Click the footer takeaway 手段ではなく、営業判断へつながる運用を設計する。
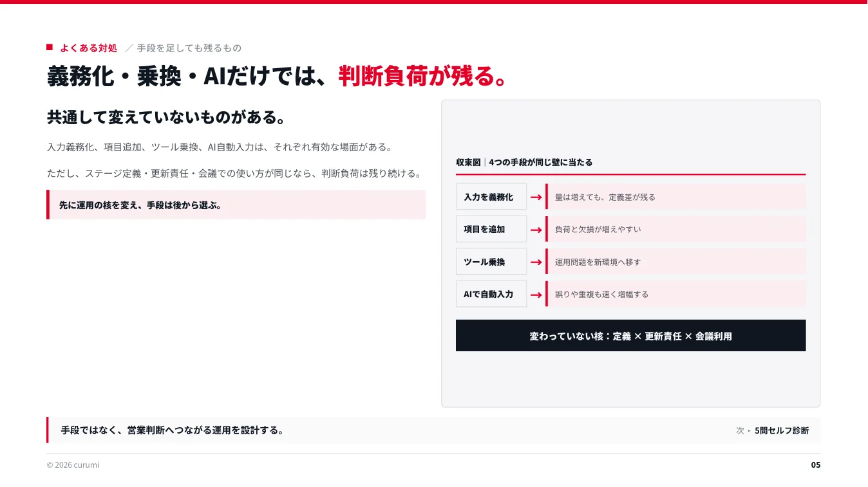Viewport: 868px width, 487px height. click(x=173, y=430)
